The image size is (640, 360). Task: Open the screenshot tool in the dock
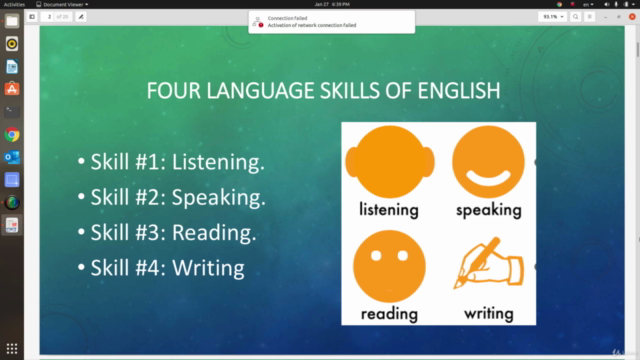click(12, 180)
